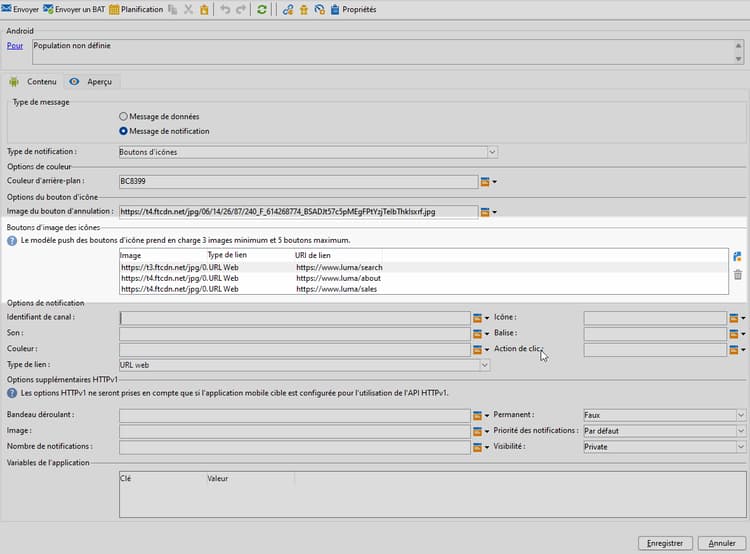
Task: Click Identifiant de canal input field
Action: click(x=295, y=318)
